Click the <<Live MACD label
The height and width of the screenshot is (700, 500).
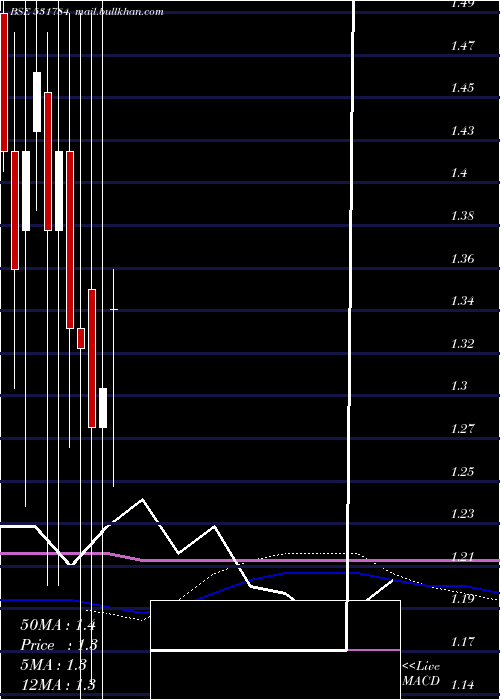[x=421, y=674]
